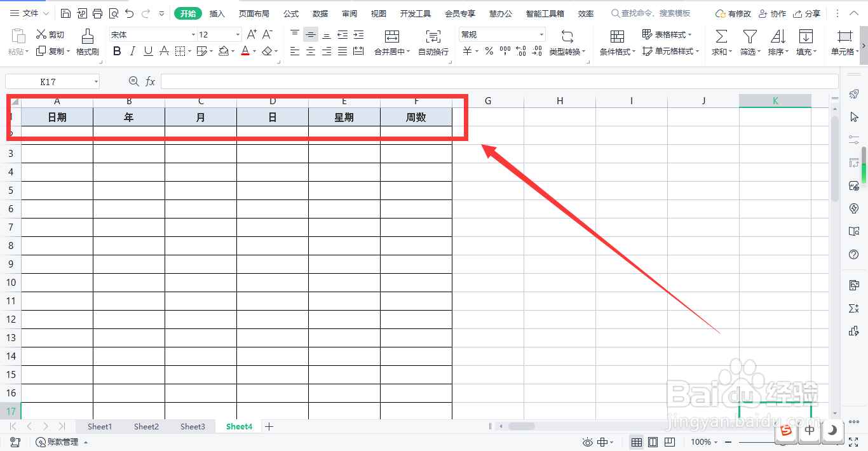Set bottom vertical alignment
Image resolution: width=868 pixels, height=451 pixels.
tap(327, 35)
